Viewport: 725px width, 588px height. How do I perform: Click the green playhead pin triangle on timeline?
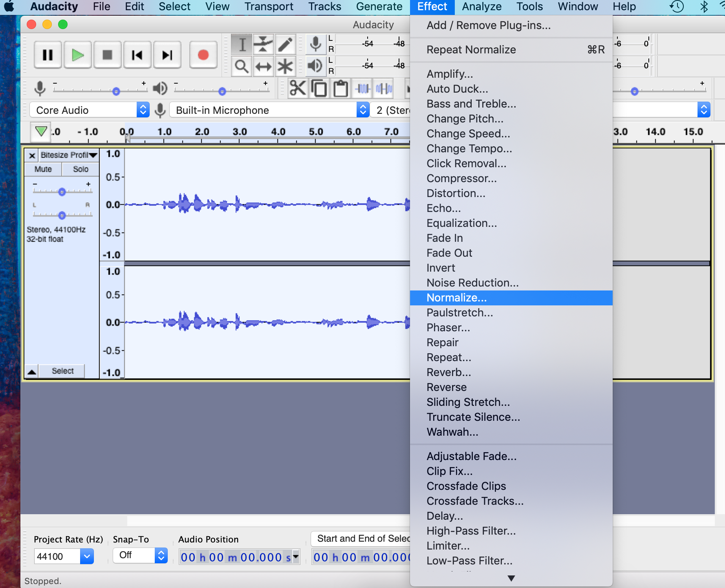tap(41, 131)
